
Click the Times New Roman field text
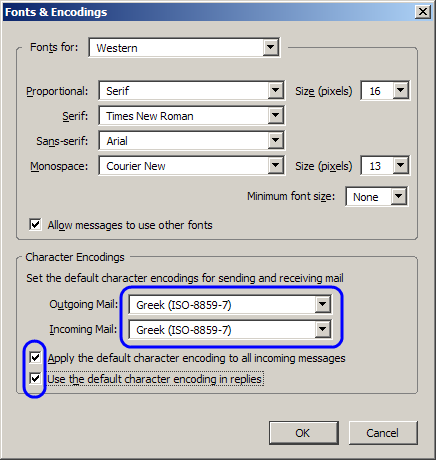pos(150,116)
